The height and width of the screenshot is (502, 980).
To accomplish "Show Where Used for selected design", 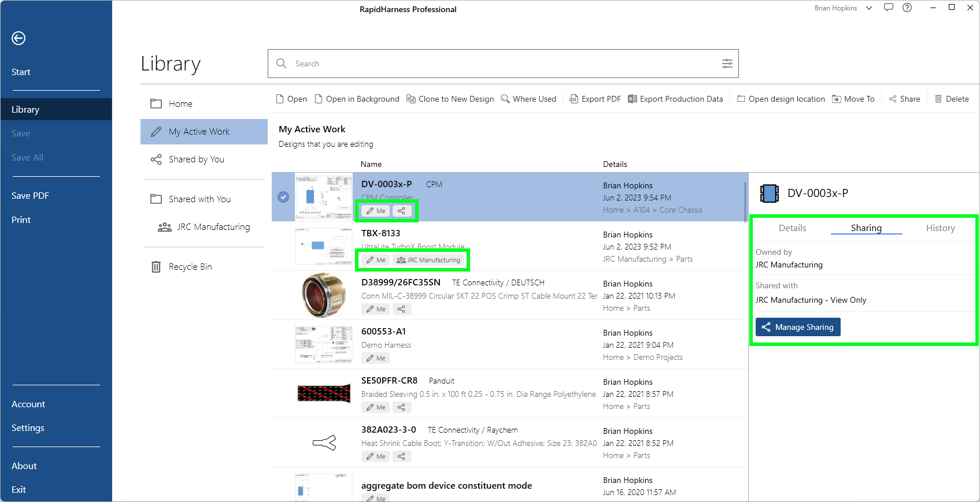I will [528, 99].
